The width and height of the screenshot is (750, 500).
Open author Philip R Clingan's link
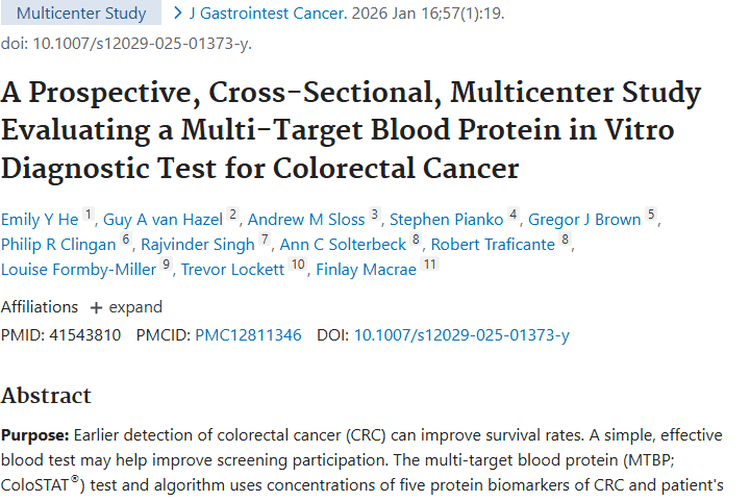59,244
